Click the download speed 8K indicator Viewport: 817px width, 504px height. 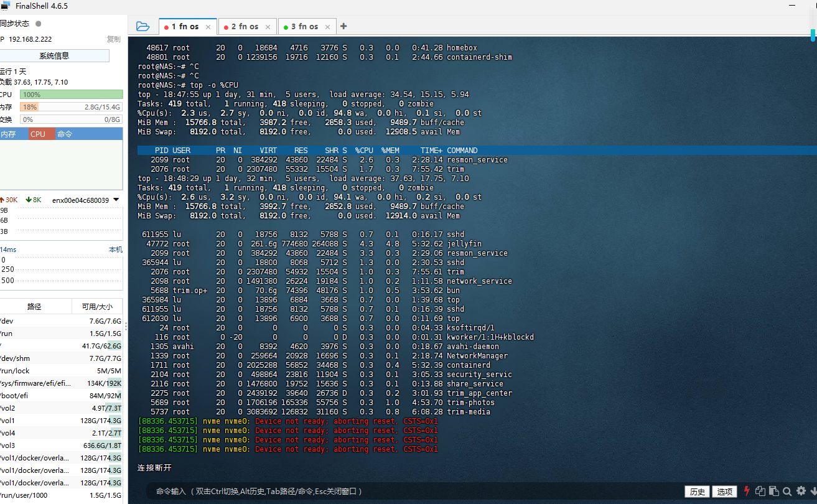[34, 200]
